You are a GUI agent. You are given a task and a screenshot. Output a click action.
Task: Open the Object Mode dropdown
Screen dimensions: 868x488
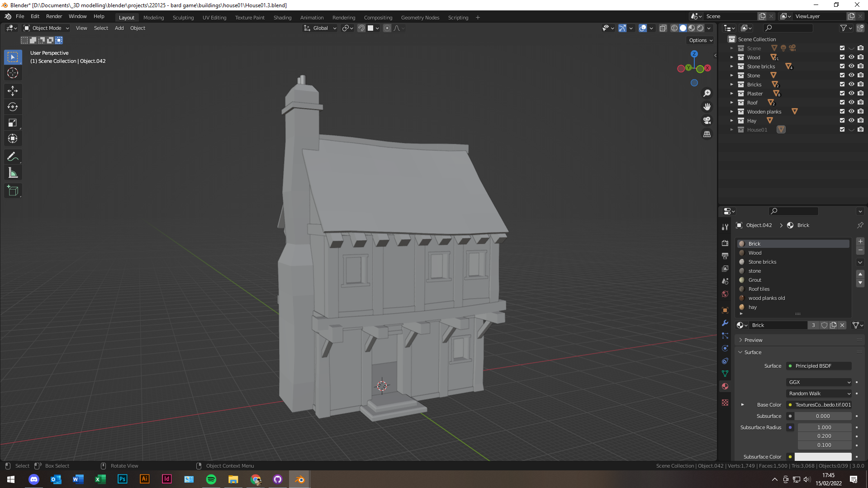pyautogui.click(x=47, y=28)
